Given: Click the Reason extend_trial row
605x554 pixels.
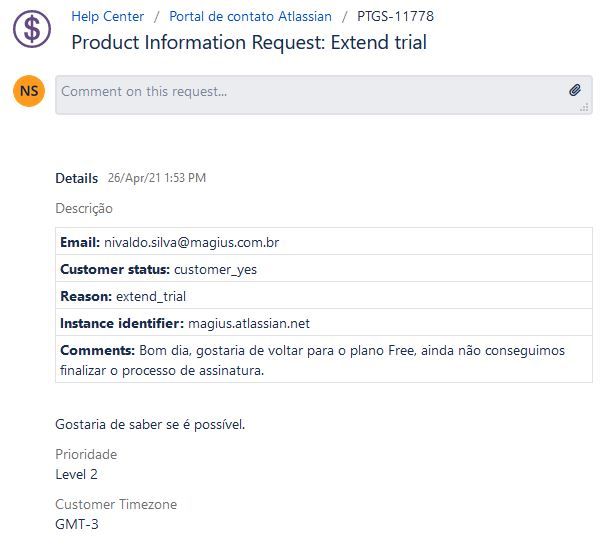Looking at the screenshot, I should click(x=324, y=296).
